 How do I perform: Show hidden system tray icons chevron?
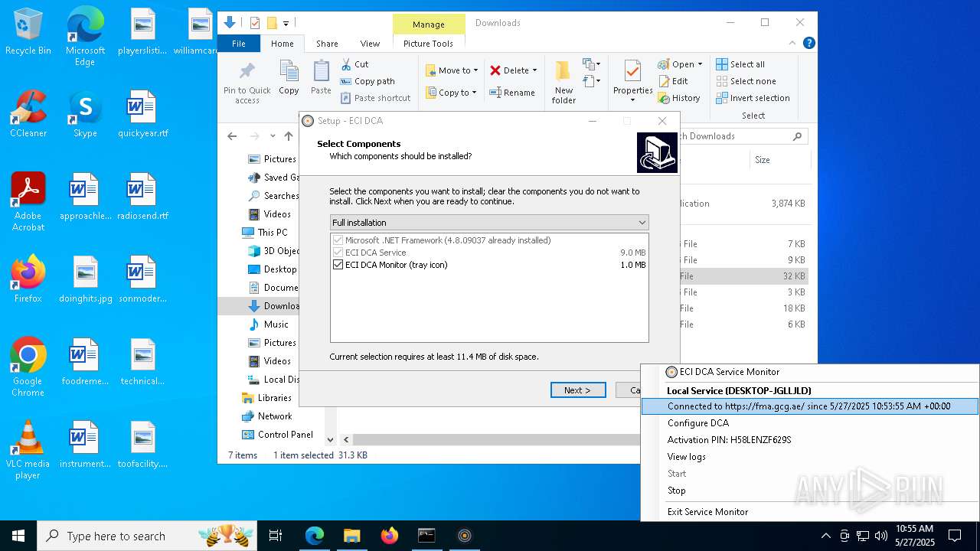point(825,536)
